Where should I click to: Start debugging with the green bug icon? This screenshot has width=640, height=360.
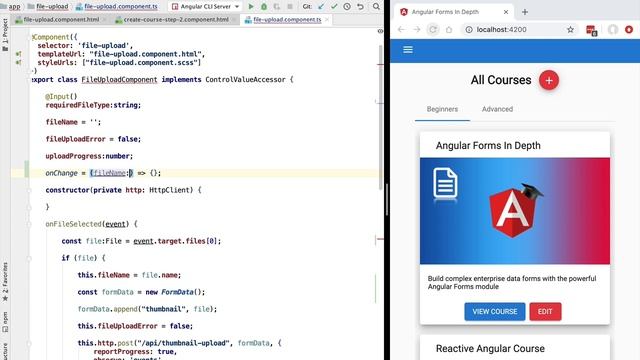click(264, 7)
